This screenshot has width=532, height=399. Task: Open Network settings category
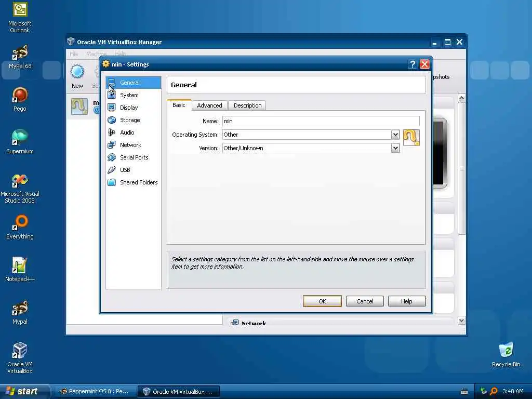[134, 145]
